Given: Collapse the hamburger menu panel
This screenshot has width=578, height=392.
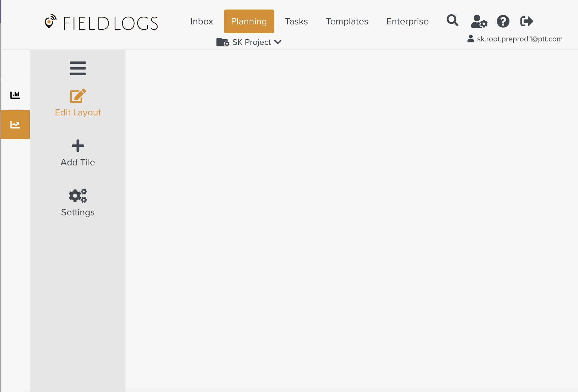Looking at the screenshot, I should click(x=78, y=68).
